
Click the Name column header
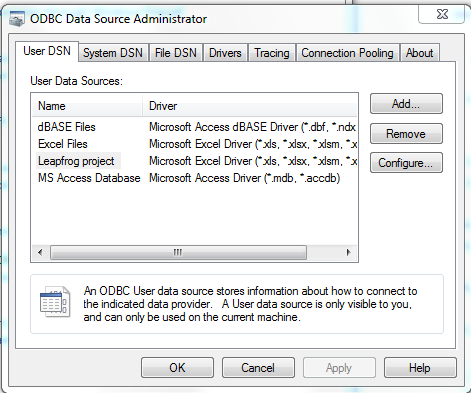pos(87,106)
